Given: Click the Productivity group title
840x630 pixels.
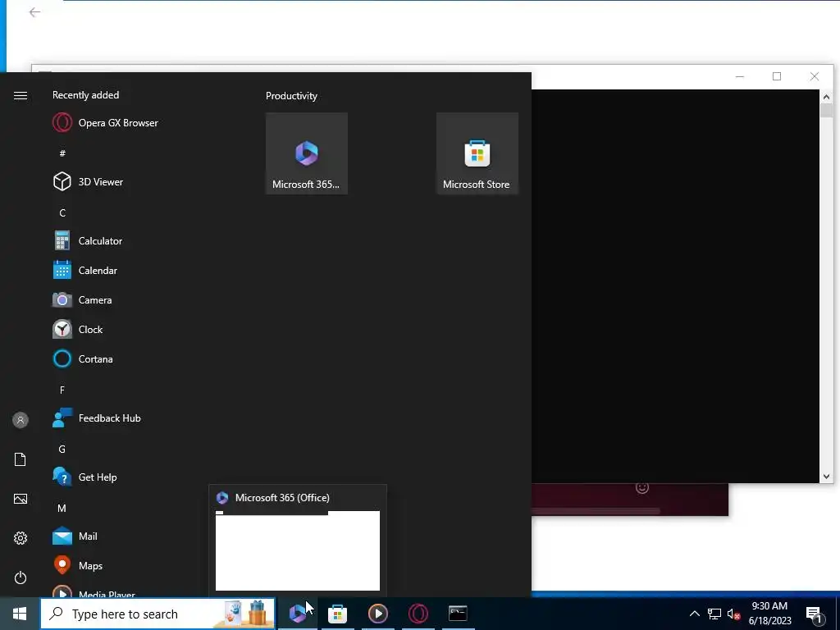Looking at the screenshot, I should 291,96.
